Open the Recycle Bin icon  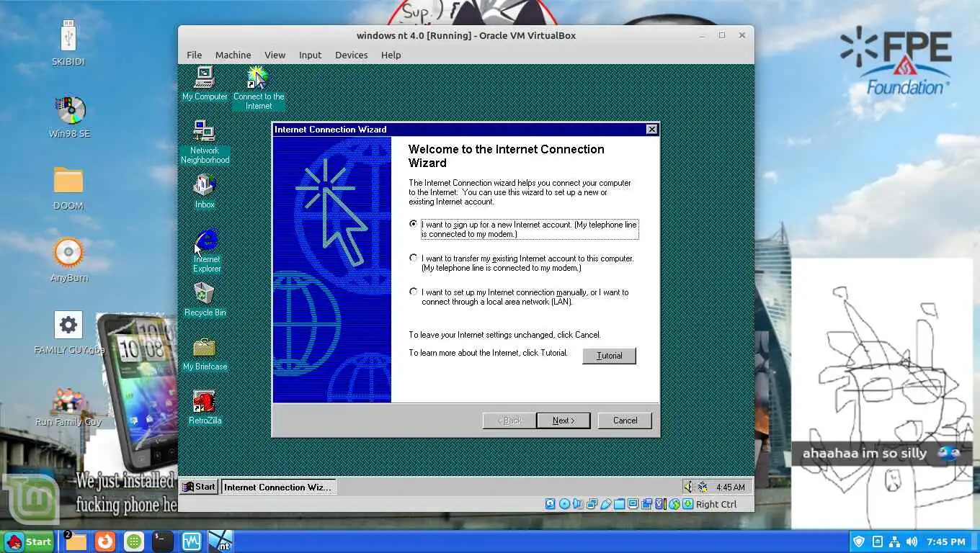pyautogui.click(x=205, y=300)
